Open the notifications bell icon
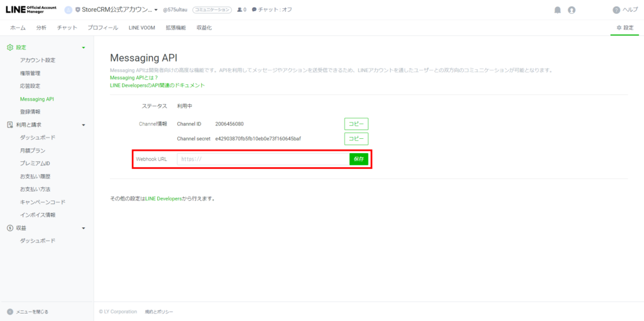644x321 pixels. pos(557,10)
